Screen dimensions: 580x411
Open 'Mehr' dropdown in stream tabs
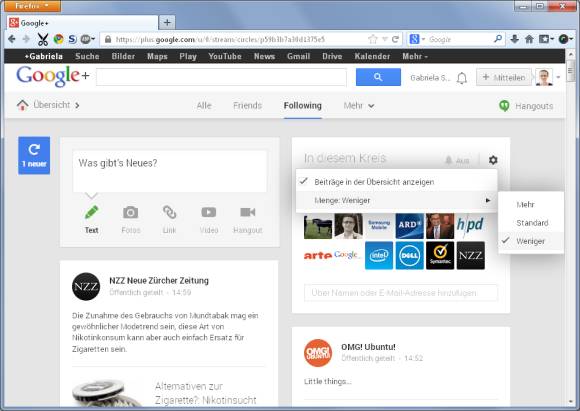pos(359,106)
